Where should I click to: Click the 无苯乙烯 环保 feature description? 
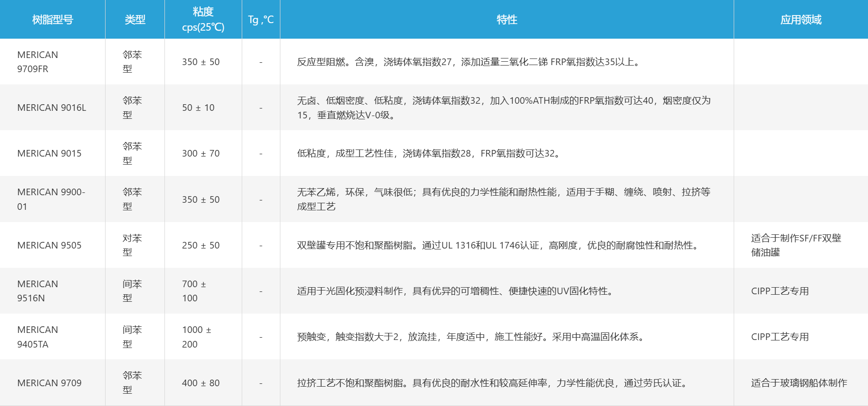click(503, 199)
